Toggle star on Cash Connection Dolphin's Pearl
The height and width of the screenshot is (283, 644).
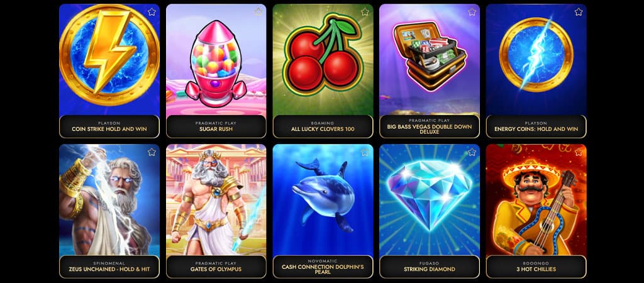point(365,152)
